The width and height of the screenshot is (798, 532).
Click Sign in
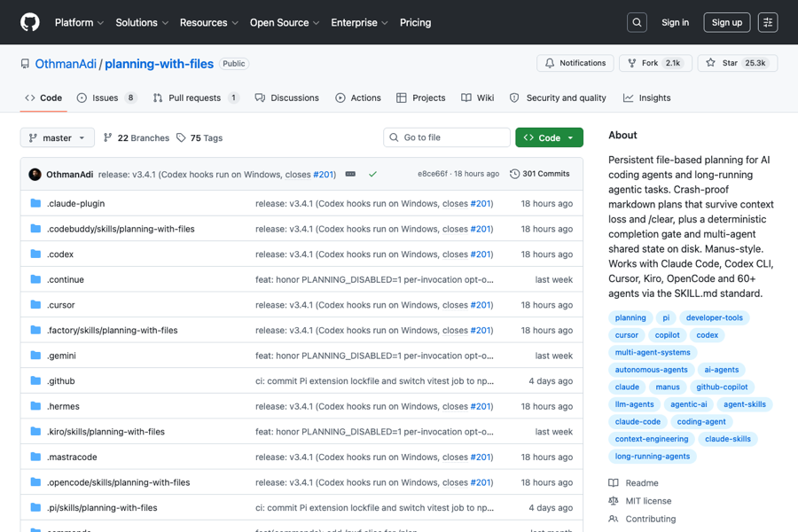[x=675, y=22]
